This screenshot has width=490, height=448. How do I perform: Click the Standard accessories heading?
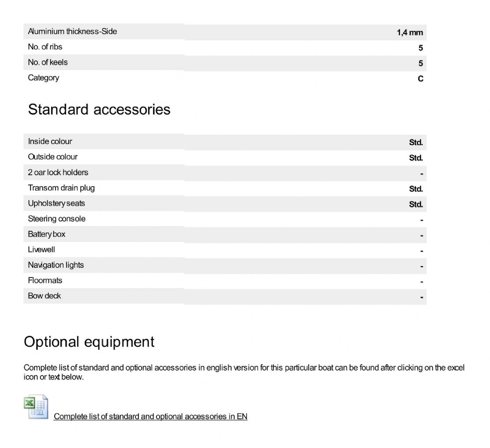pos(99,109)
